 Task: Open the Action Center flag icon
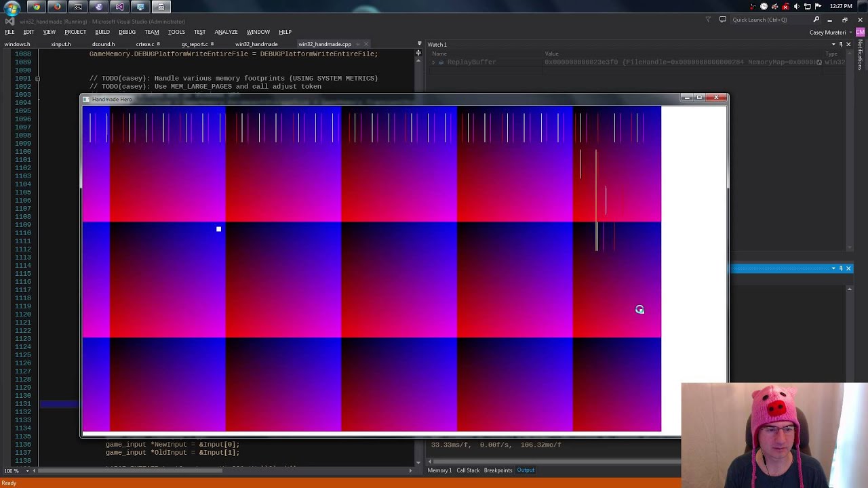(x=818, y=6)
